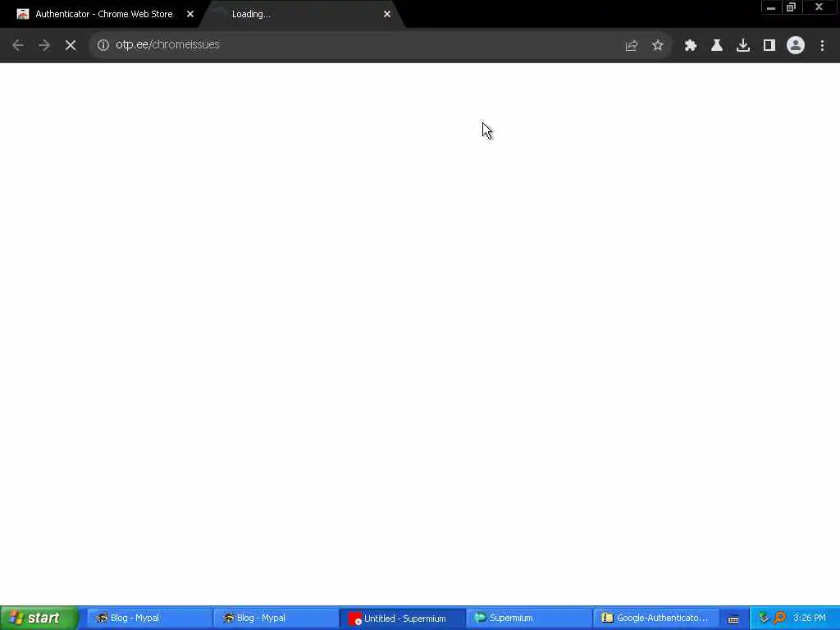Toggle the side panel
This screenshot has height=630, width=840.
769,46
